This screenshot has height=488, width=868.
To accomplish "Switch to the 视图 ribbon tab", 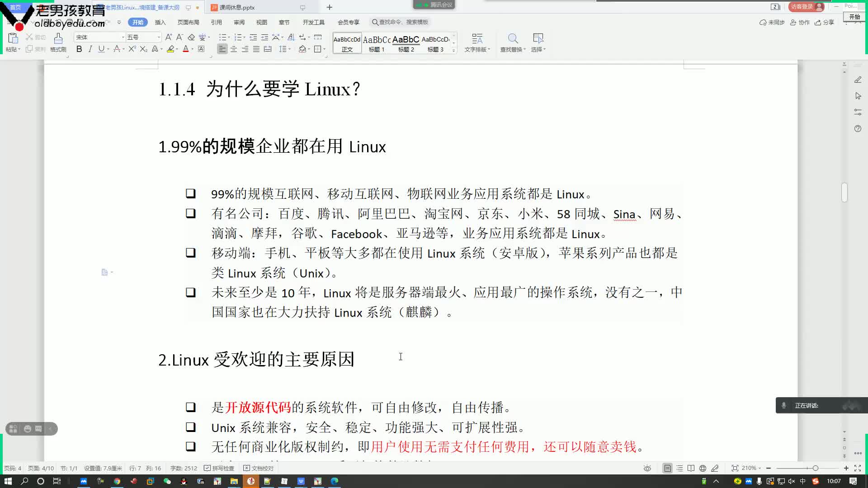I will (261, 22).
